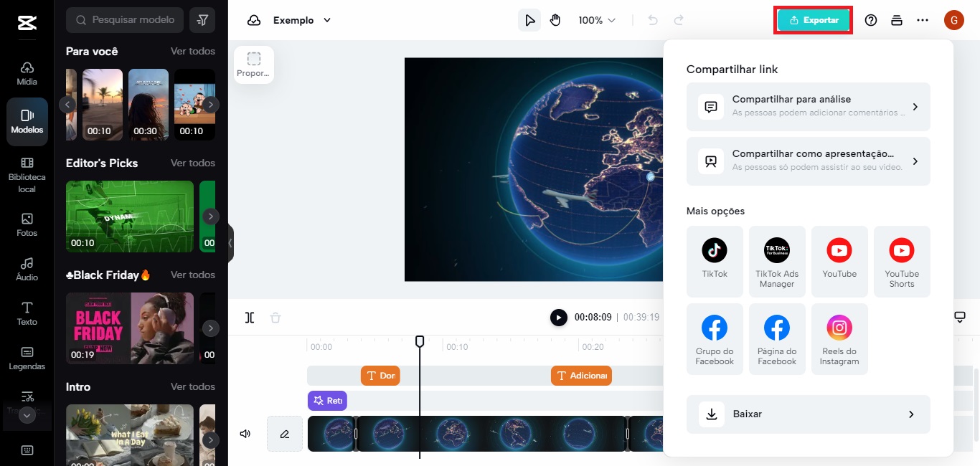Expand more sidebar items chevron
980x466 pixels.
(27, 416)
